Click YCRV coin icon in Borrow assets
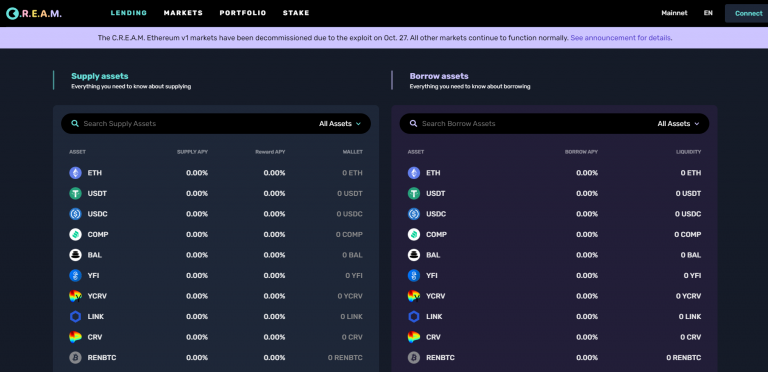Screen dimensions: 768x372 click(414, 296)
